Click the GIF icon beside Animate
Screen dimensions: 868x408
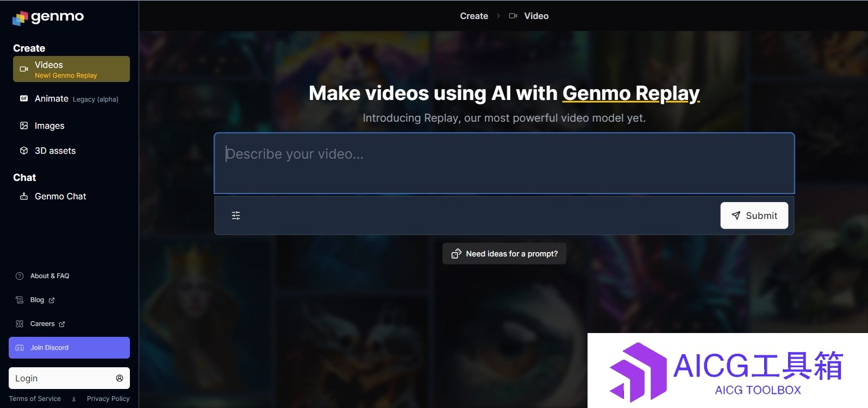24,98
